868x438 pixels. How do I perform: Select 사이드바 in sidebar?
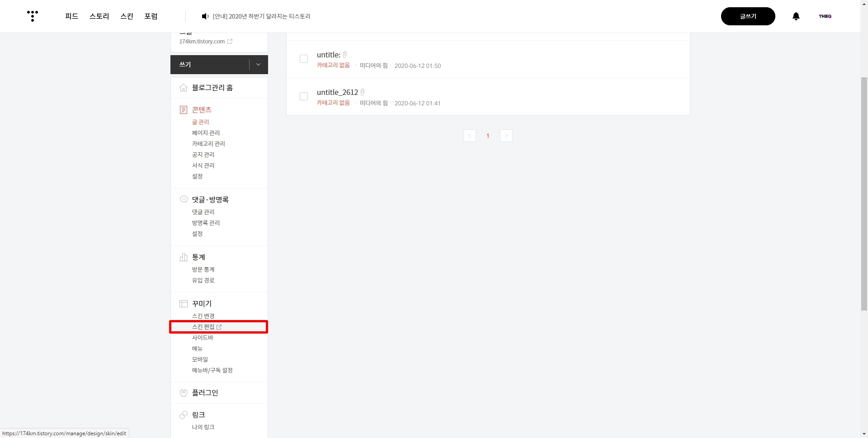pyautogui.click(x=203, y=338)
